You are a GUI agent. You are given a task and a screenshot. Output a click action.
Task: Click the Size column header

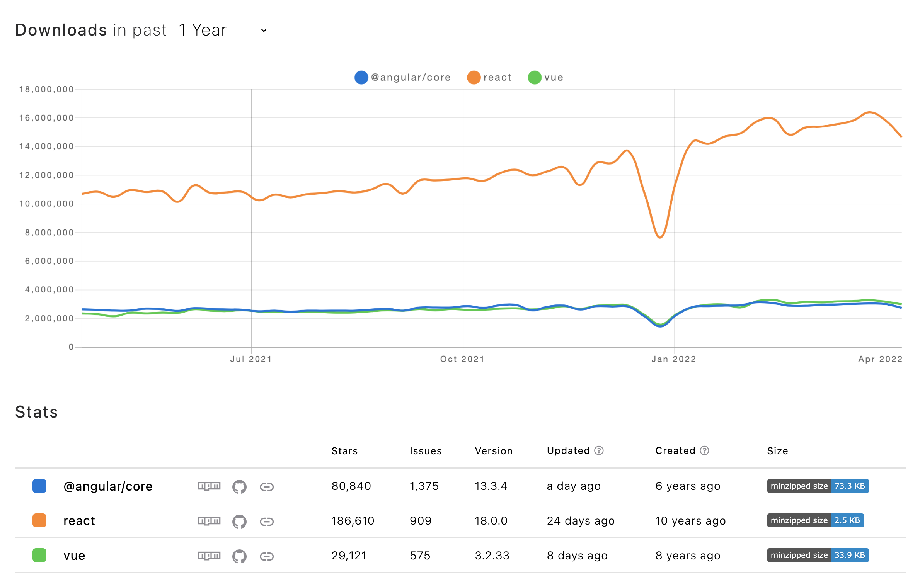click(x=777, y=451)
